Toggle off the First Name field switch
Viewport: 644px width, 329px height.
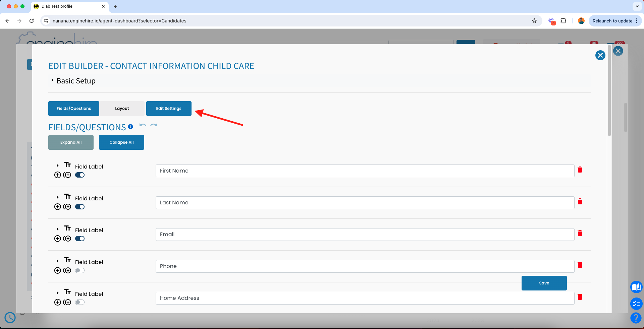point(80,175)
